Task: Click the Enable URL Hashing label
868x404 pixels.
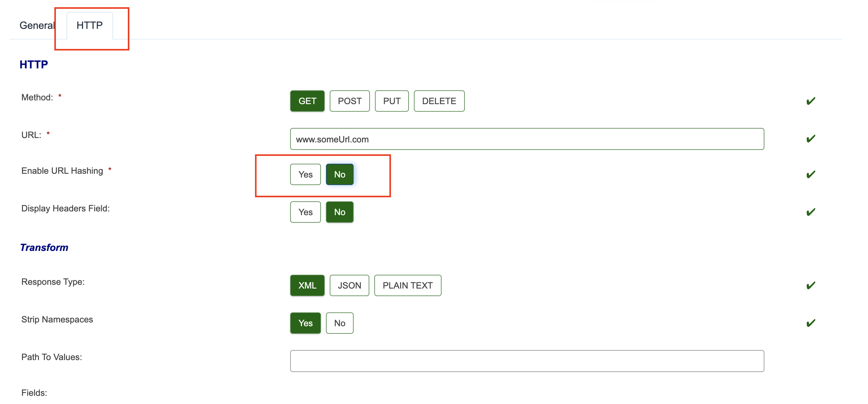Action: click(62, 171)
